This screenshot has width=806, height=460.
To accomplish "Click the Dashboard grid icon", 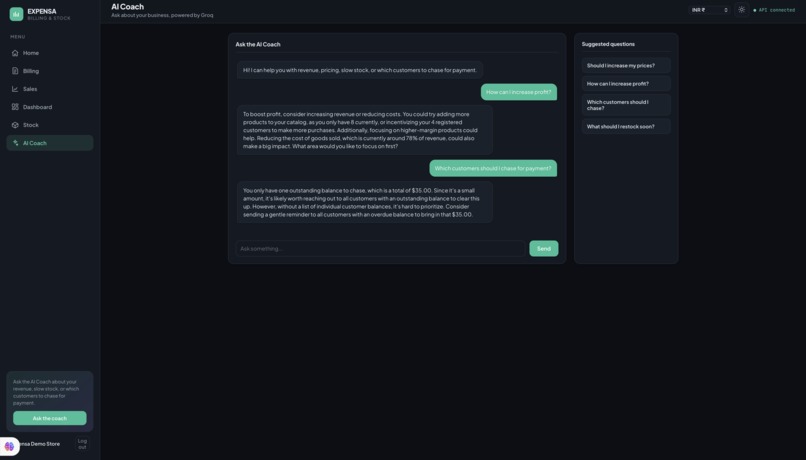I will click(x=15, y=107).
